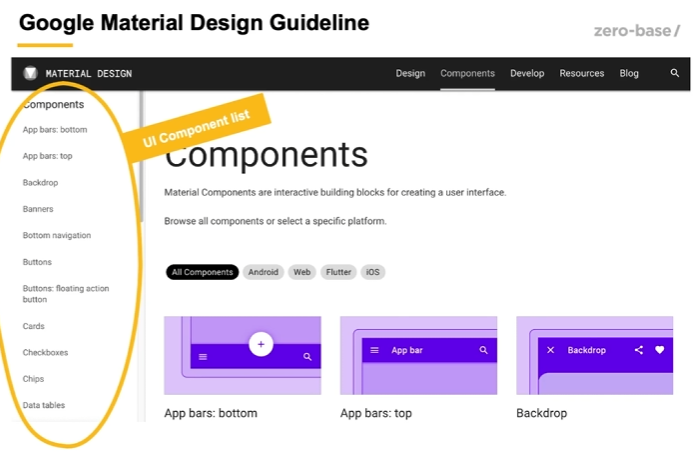Open Chips in the sidebar list
693x453 pixels.
click(x=33, y=379)
